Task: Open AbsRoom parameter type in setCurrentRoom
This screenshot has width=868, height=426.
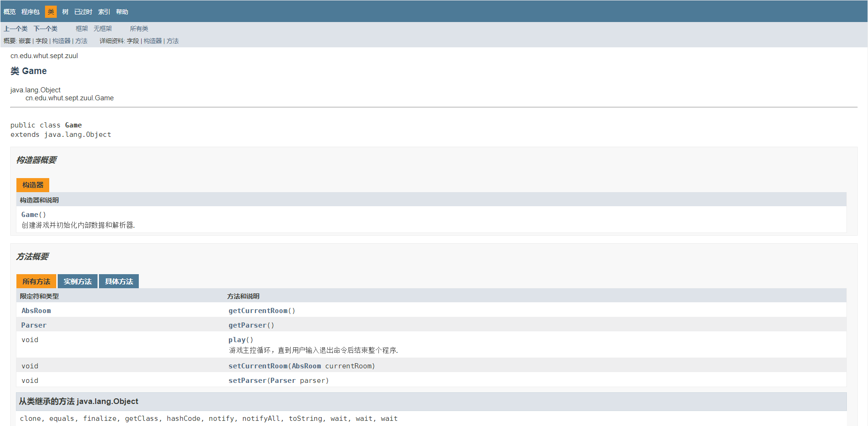Action: [x=306, y=366]
